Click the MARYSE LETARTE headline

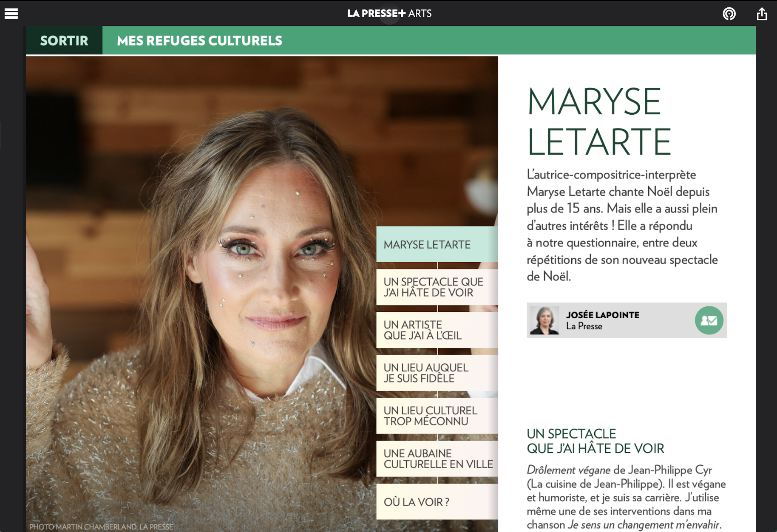599,122
